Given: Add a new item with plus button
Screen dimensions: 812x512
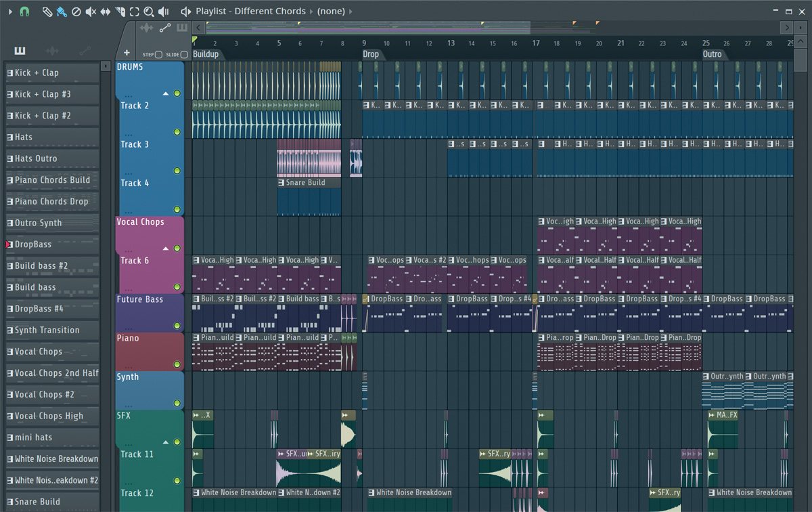Looking at the screenshot, I should [x=127, y=53].
